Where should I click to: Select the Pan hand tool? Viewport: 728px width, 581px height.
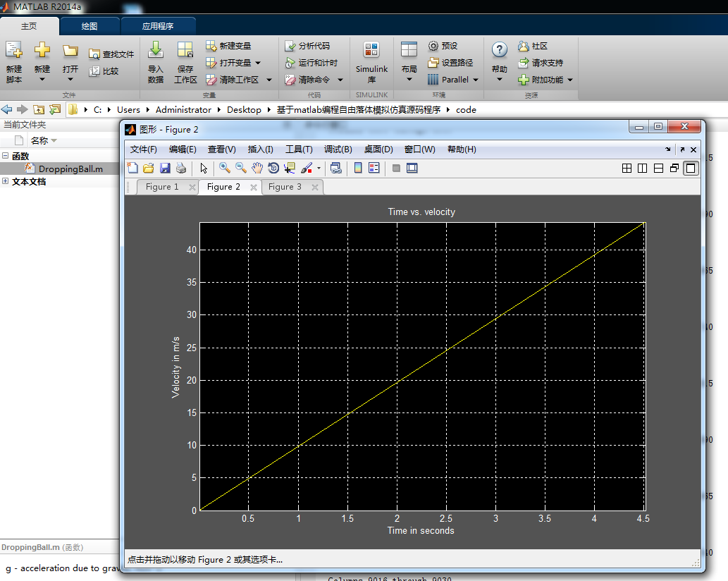pyautogui.click(x=257, y=168)
